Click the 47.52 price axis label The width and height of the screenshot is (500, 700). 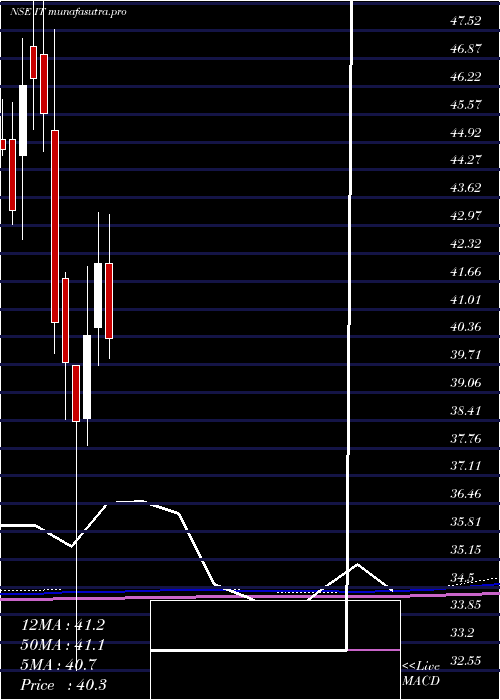click(x=465, y=21)
